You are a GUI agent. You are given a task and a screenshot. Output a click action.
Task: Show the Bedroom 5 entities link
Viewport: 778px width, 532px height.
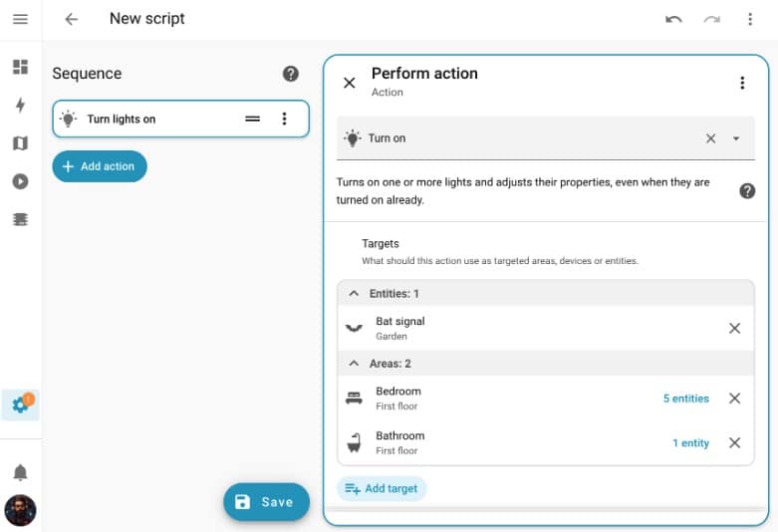click(685, 399)
